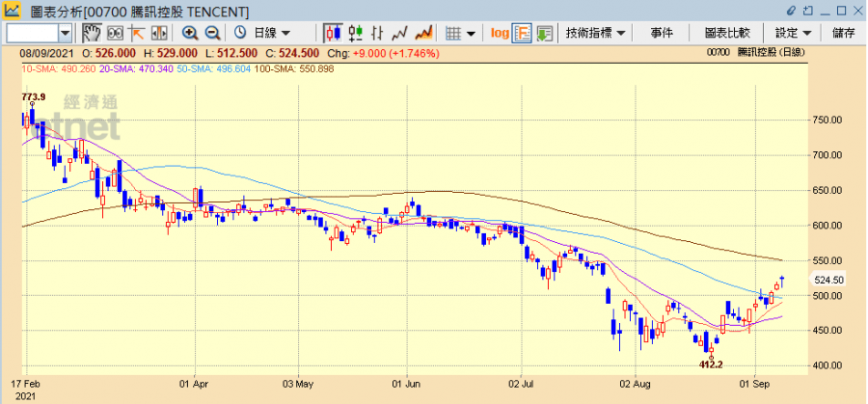Switch to area chart type
The width and height of the screenshot is (868, 404).
point(421,33)
